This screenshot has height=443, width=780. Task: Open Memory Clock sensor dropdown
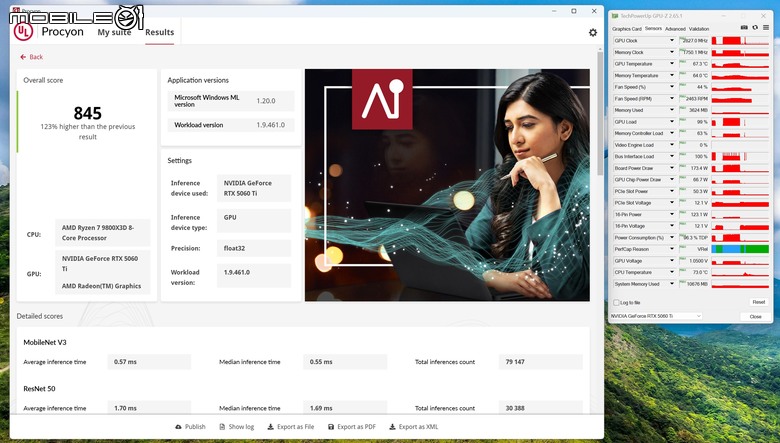[x=672, y=52]
